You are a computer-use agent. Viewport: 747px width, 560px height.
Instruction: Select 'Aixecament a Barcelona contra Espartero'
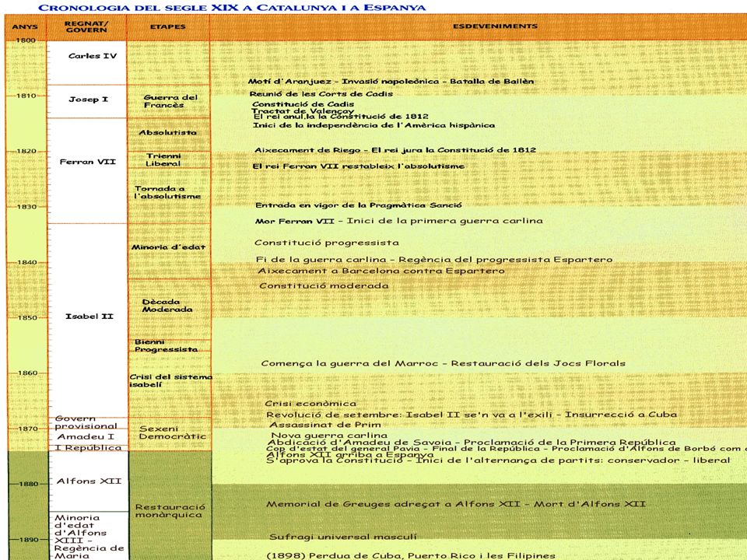click(x=381, y=271)
